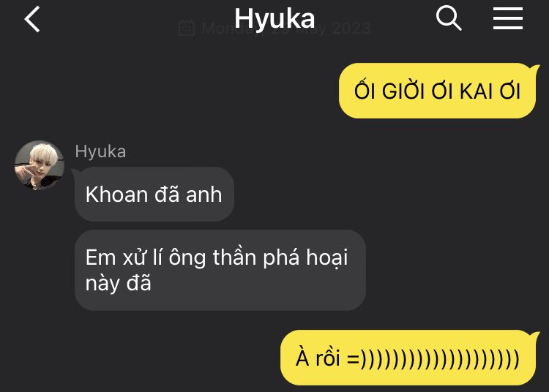Click the faded calendar icon behind title
Image resolution: width=549 pixels, height=392 pixels.
[186, 28]
